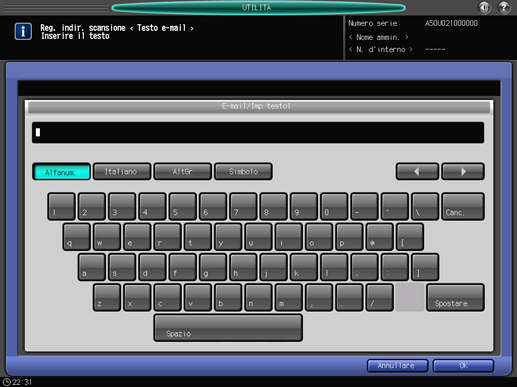This screenshot has height=387, width=517.
Task: Tap the t key
Action: tap(198, 237)
